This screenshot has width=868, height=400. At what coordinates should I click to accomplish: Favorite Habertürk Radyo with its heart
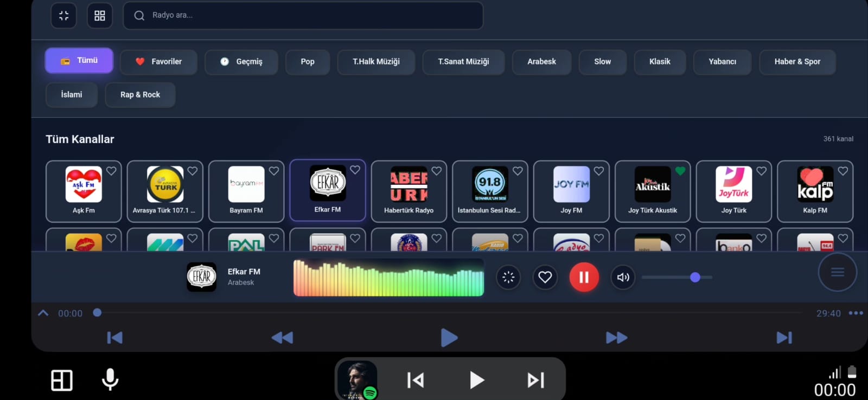point(437,171)
